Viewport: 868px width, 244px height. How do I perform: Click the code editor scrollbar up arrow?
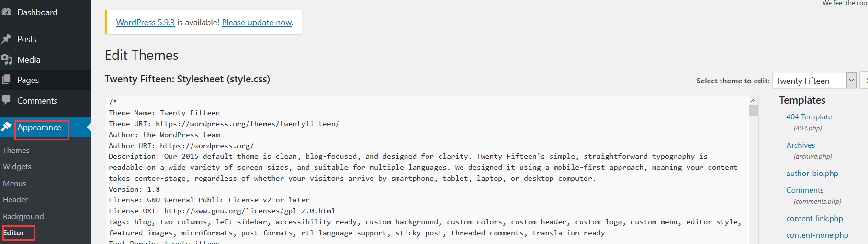click(x=753, y=100)
